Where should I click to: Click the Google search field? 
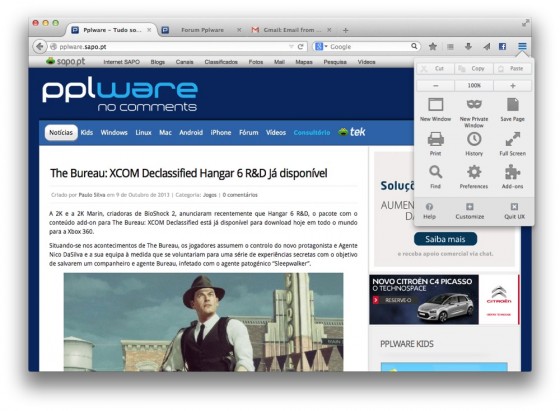coord(368,46)
